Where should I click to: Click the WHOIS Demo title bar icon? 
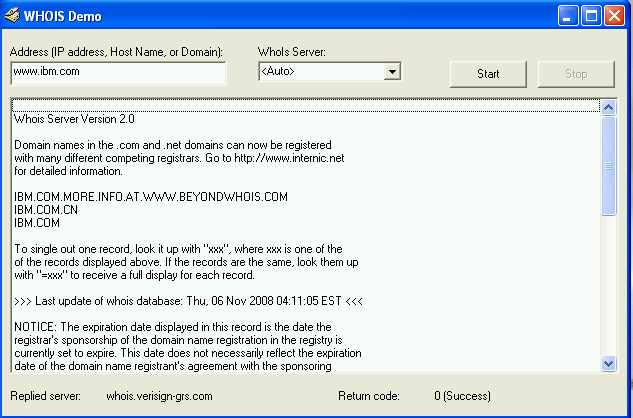click(12, 16)
